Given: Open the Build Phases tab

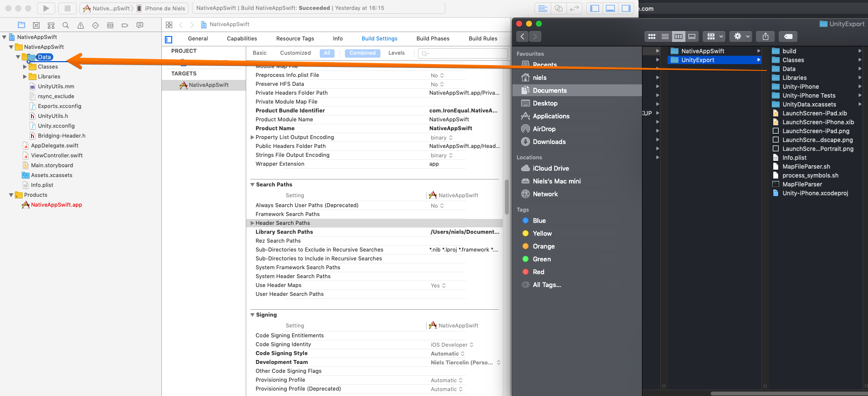Looking at the screenshot, I should (x=433, y=39).
